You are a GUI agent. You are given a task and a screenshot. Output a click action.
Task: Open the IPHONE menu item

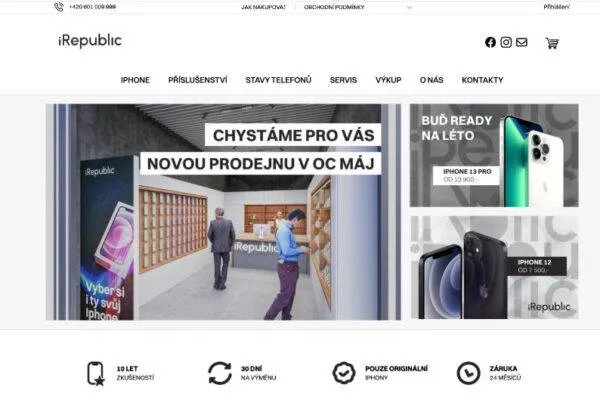pos(135,80)
